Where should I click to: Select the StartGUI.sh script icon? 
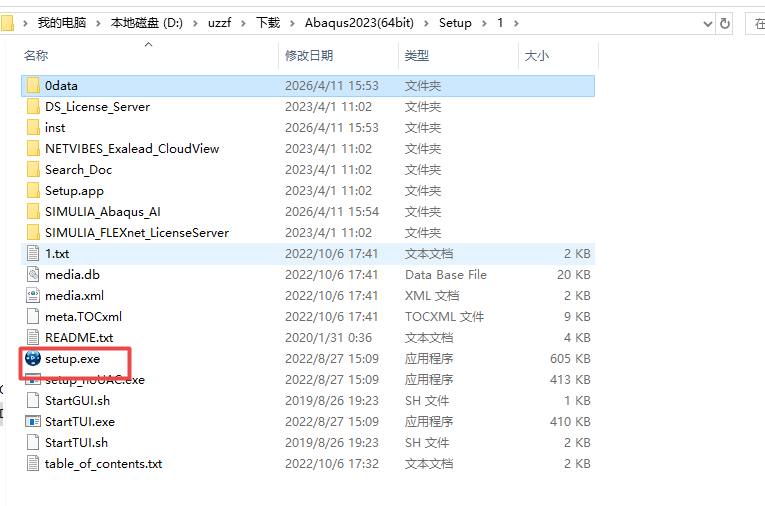[32, 400]
